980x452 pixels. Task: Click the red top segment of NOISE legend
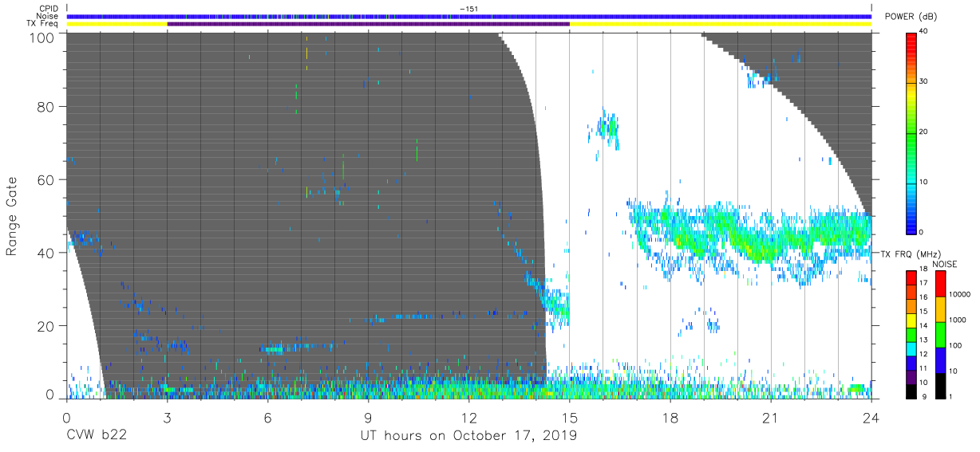(x=941, y=284)
